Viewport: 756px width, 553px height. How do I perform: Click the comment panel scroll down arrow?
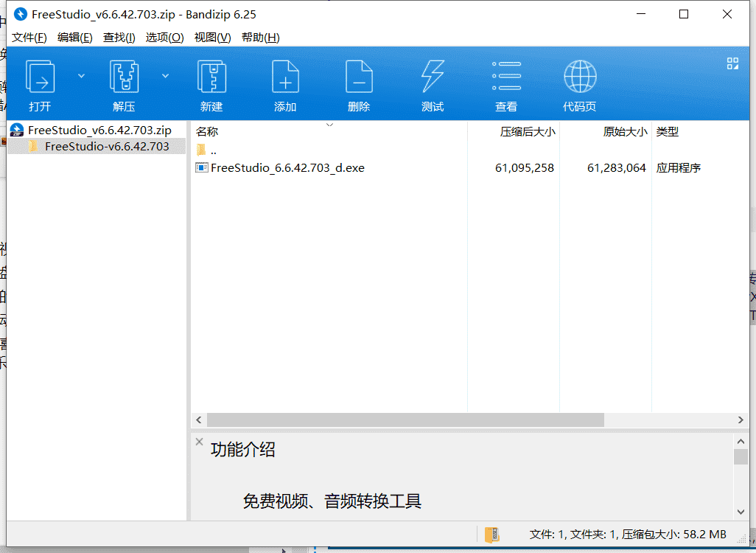pos(741,512)
